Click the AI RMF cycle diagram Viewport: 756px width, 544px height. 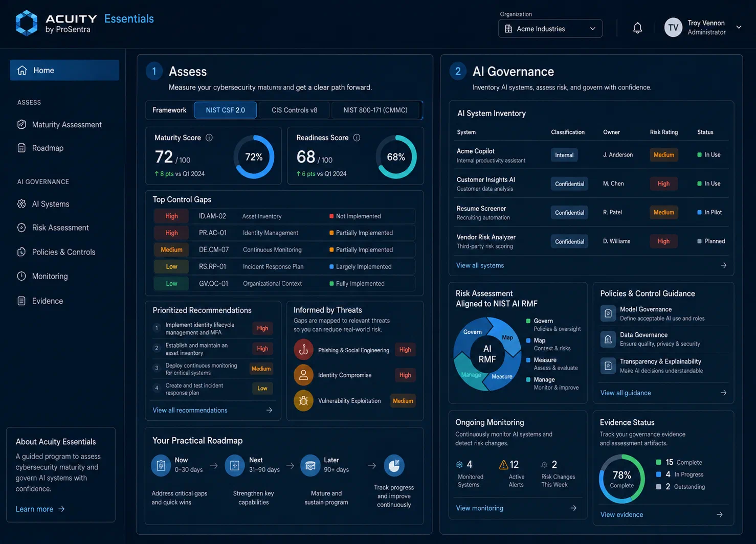(487, 354)
